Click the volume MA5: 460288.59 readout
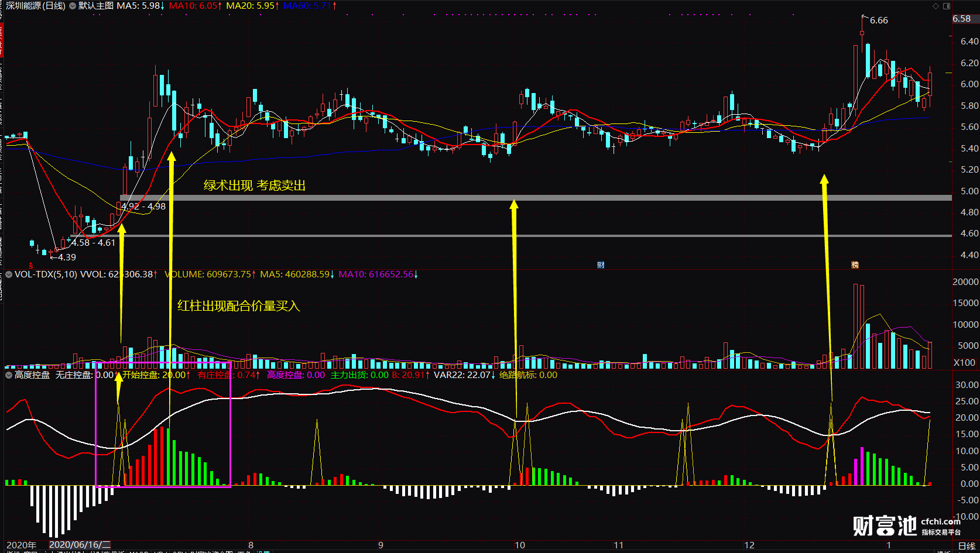The image size is (980, 553). (297, 274)
